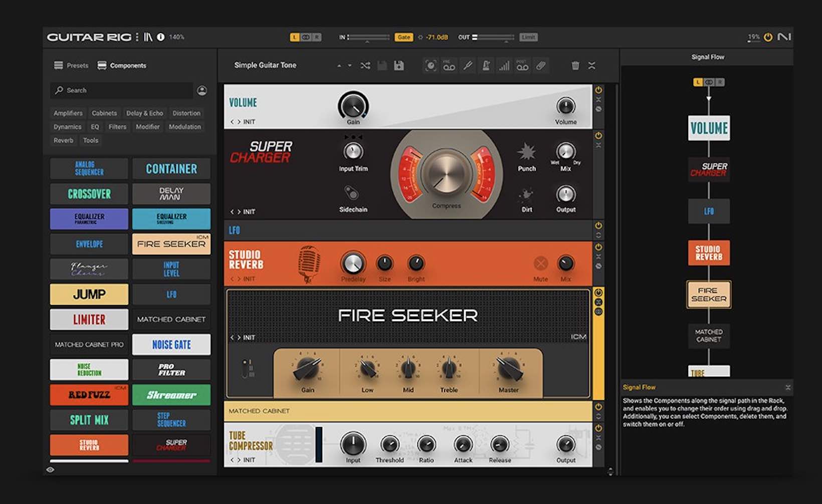Click the Dirt icon in Supercharger
The width and height of the screenshot is (822, 504).
pyautogui.click(x=526, y=194)
